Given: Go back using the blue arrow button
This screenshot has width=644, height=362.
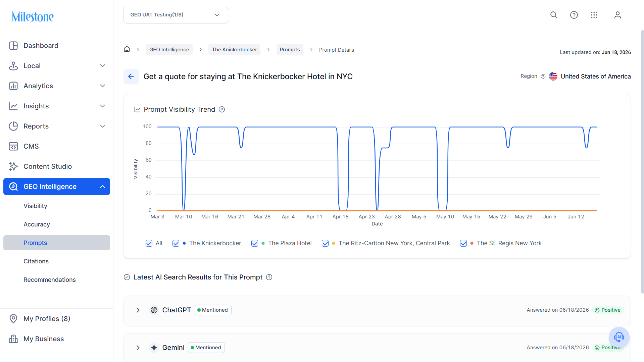Looking at the screenshot, I should click(x=131, y=76).
